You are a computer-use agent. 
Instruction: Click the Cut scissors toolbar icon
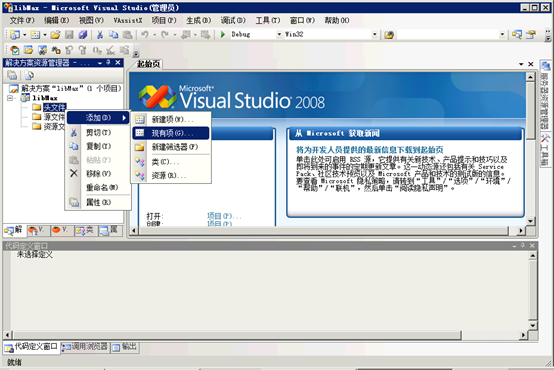(100, 34)
